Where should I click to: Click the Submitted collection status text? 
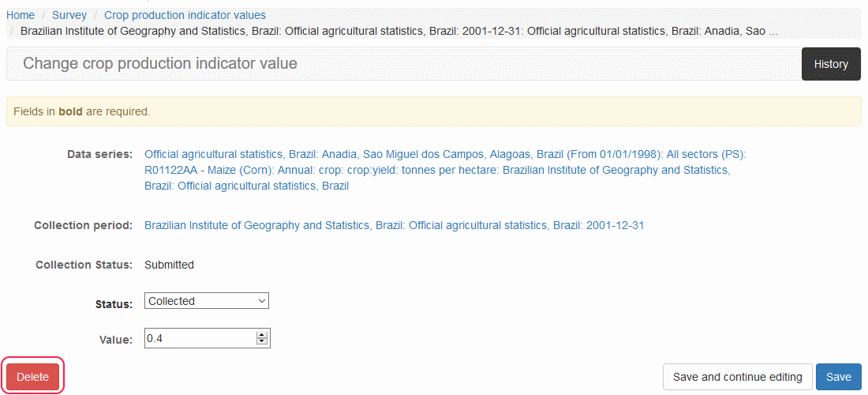coord(169,265)
